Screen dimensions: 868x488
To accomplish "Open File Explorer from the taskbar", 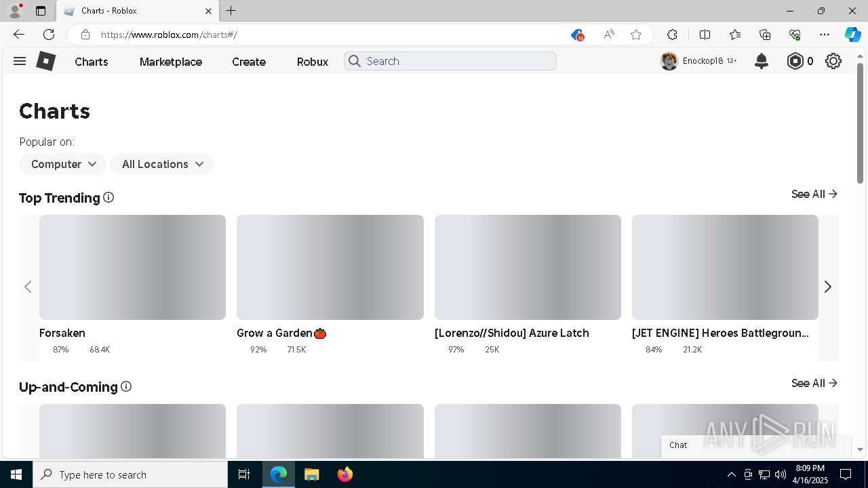I will [311, 474].
